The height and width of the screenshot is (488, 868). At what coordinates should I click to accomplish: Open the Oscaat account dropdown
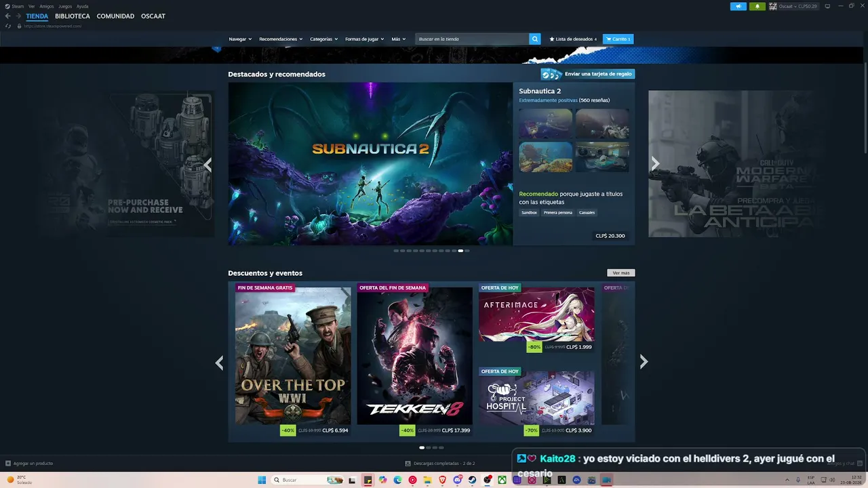click(794, 6)
